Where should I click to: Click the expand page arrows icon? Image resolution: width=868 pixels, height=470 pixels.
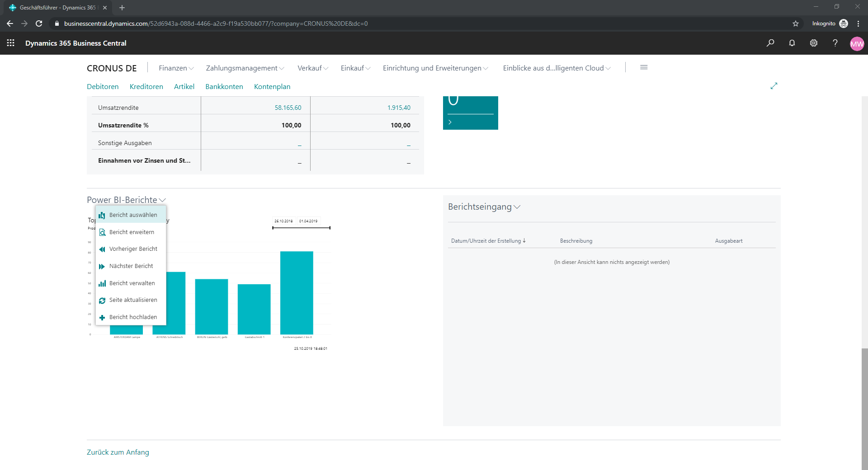[774, 86]
